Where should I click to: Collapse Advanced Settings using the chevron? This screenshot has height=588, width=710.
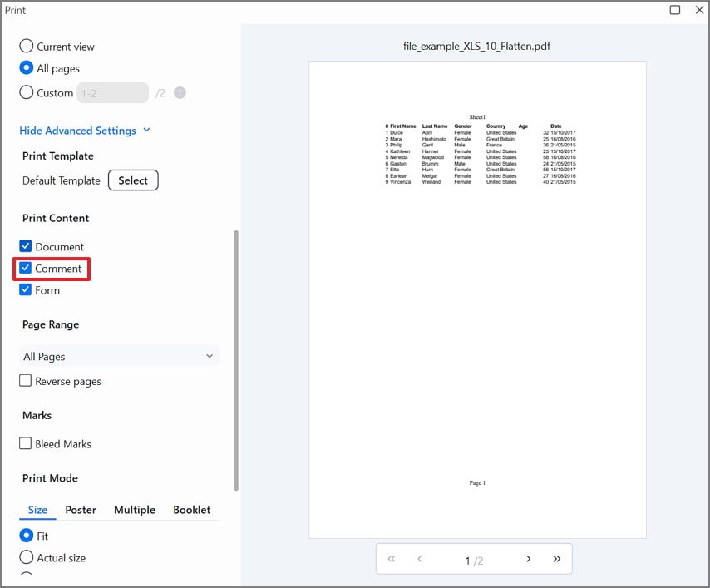pyautogui.click(x=146, y=131)
